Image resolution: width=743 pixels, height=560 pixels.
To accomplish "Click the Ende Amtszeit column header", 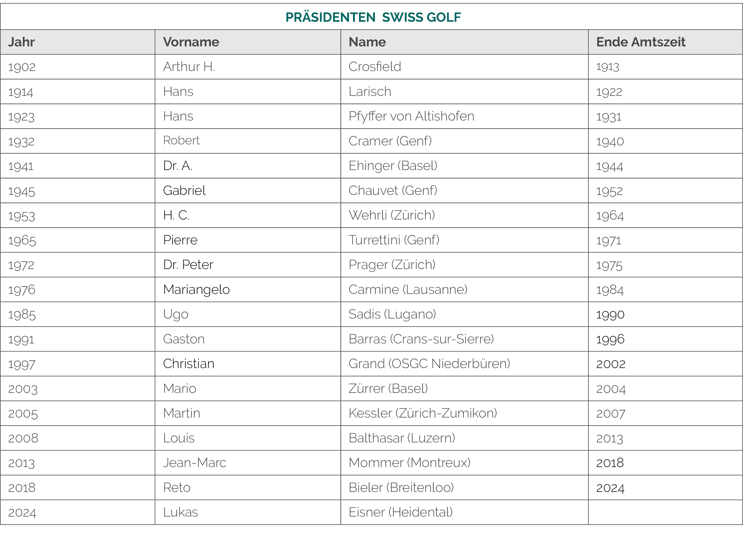I will (665, 42).
